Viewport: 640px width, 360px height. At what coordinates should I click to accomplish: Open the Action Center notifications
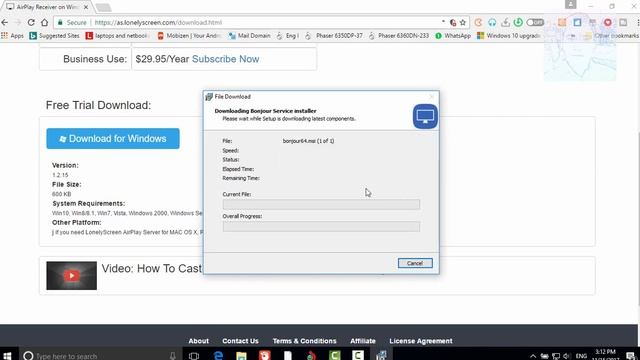point(631,356)
